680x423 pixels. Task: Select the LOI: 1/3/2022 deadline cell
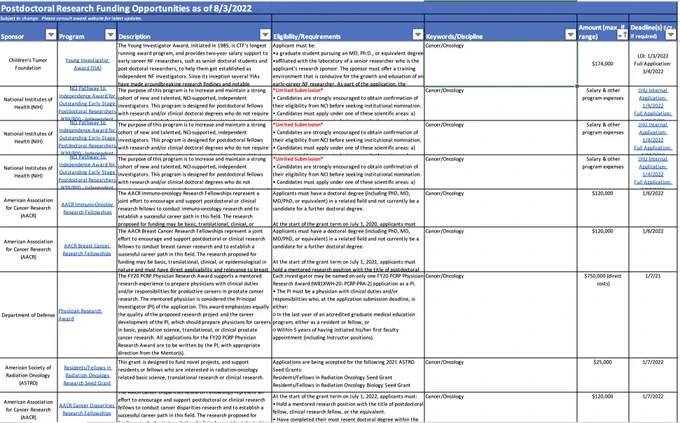(x=653, y=64)
